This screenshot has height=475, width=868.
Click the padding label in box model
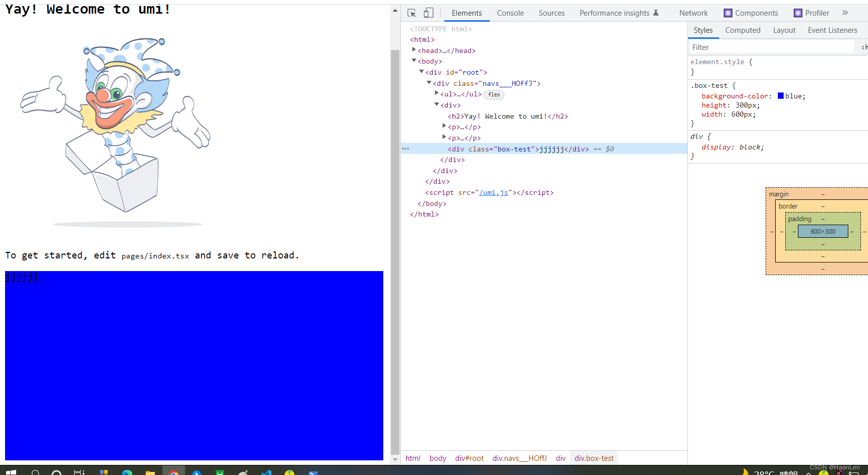(800, 219)
